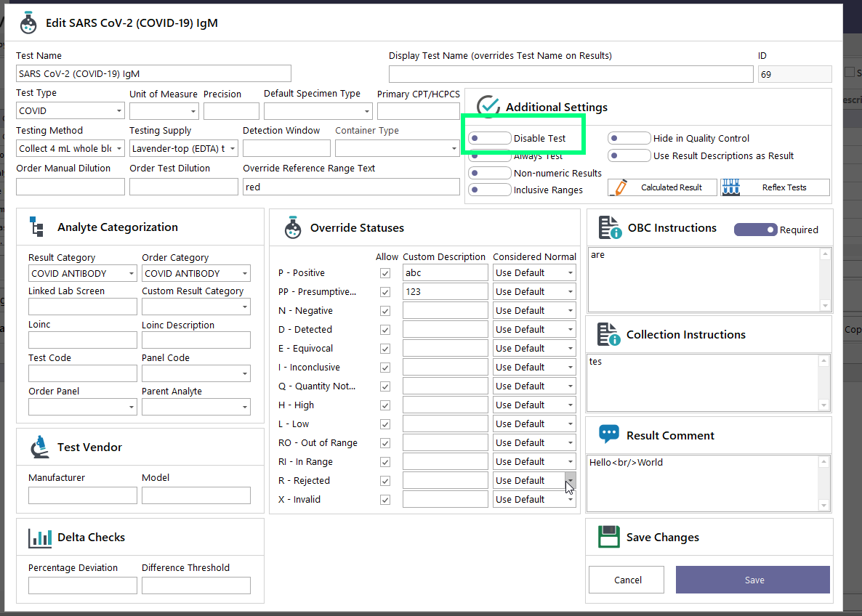The height and width of the screenshot is (616, 862).
Task: Click the Cancel button
Action: [627, 580]
